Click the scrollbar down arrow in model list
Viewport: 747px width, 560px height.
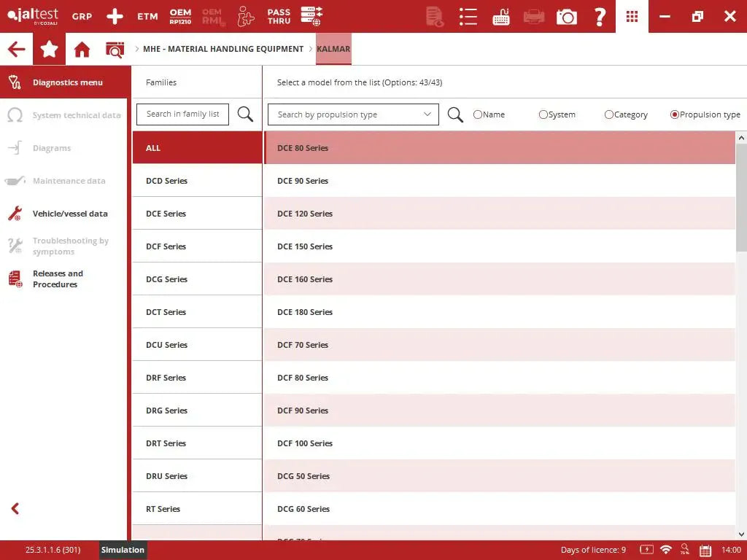coord(741,534)
